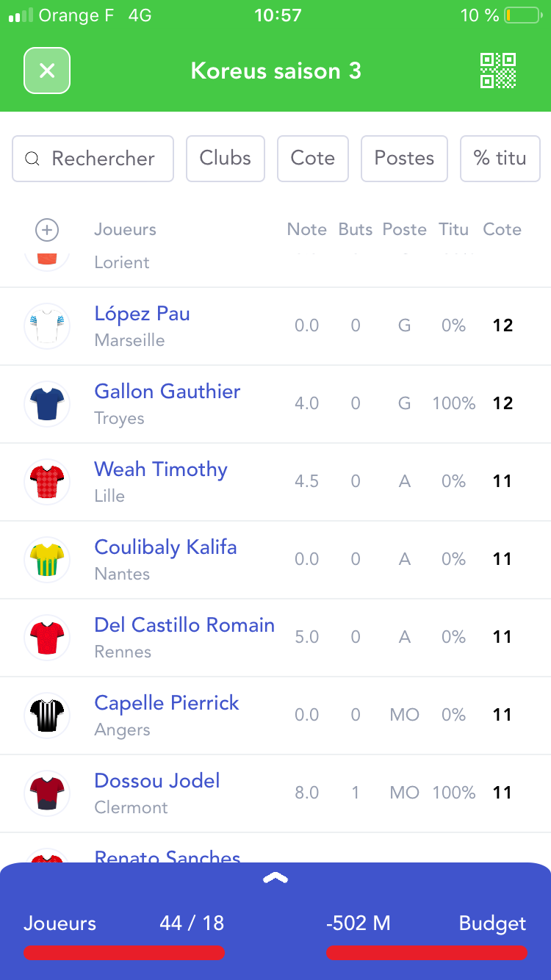
Task: Tap the circled plus add icon
Action: point(47,230)
